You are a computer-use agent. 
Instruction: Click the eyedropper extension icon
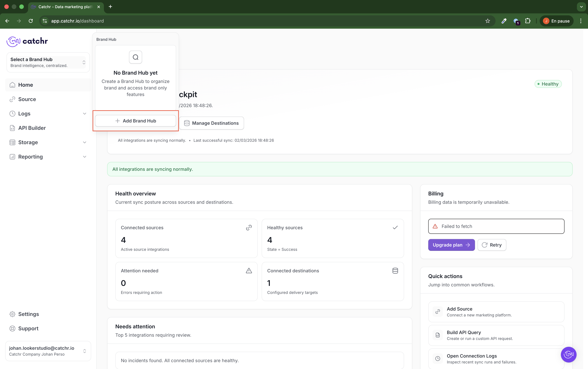pos(504,21)
